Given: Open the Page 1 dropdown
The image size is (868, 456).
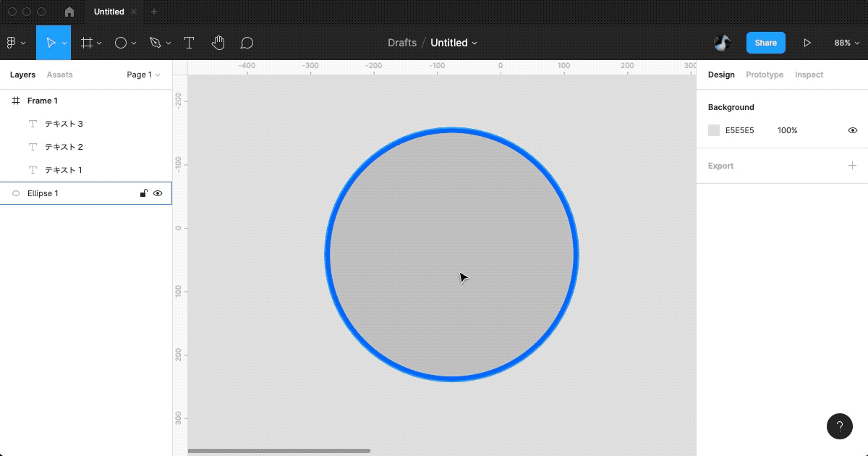Looking at the screenshot, I should [x=142, y=75].
